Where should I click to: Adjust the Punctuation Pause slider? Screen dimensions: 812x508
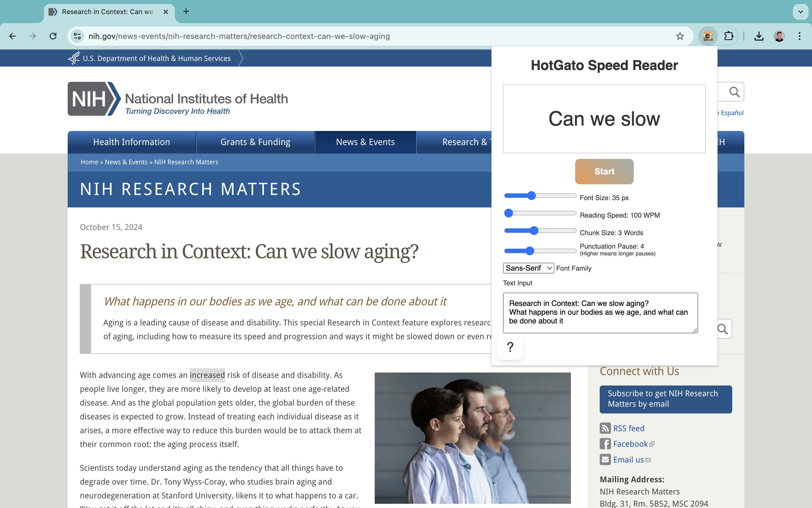(x=540, y=251)
